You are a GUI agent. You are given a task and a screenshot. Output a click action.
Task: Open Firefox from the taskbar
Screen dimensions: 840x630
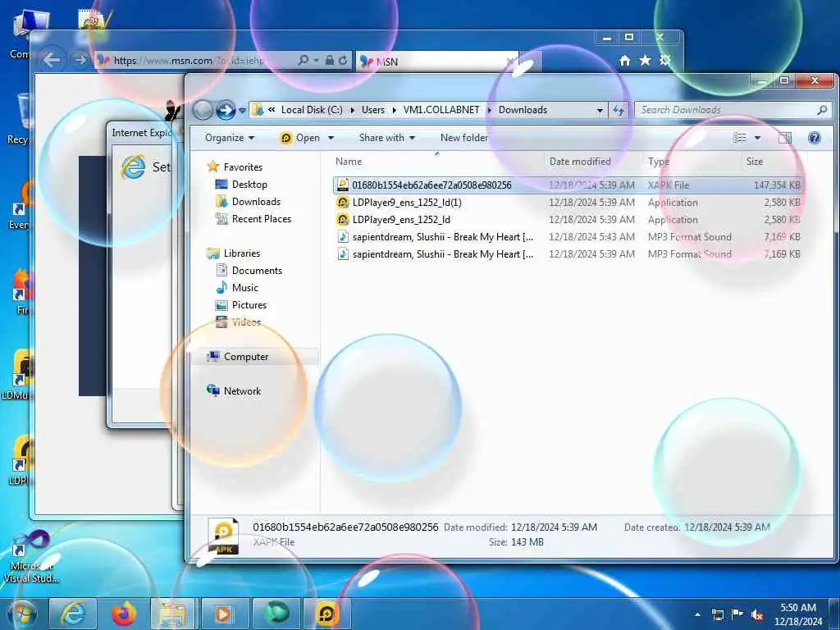pos(124,614)
